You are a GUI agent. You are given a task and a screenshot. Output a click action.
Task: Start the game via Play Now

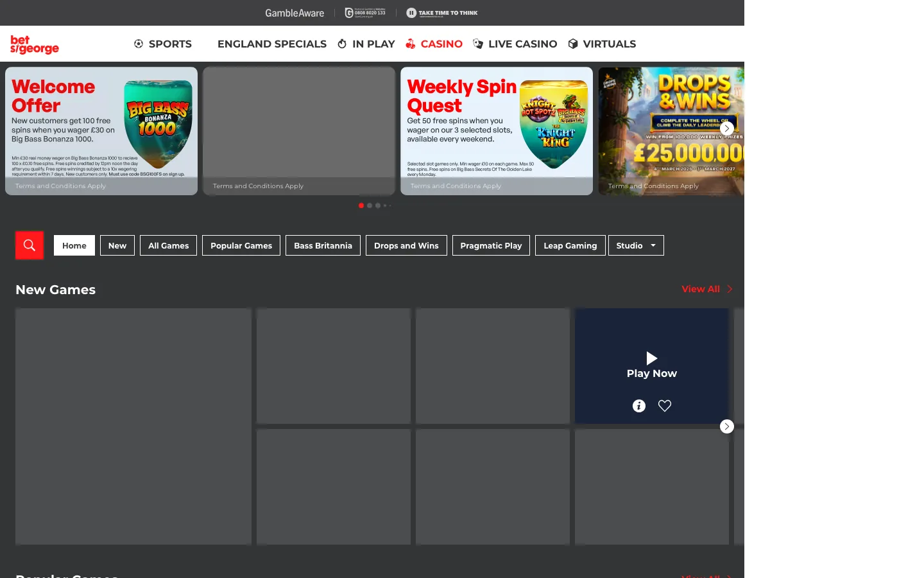tap(652, 366)
